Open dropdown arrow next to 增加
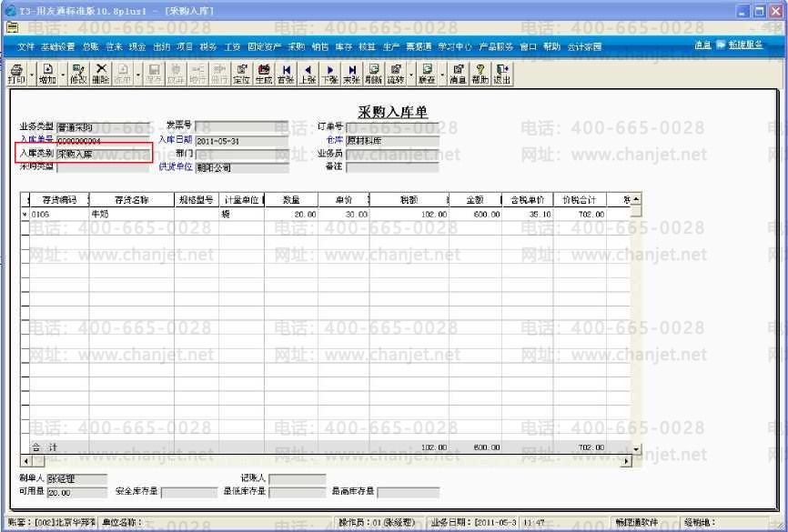The image size is (788, 532). point(63,75)
